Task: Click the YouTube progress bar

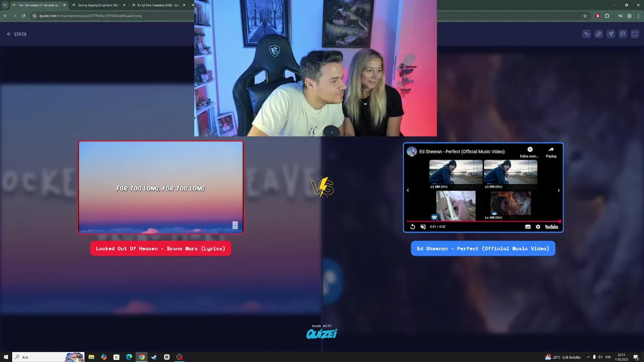Action: (x=483, y=221)
